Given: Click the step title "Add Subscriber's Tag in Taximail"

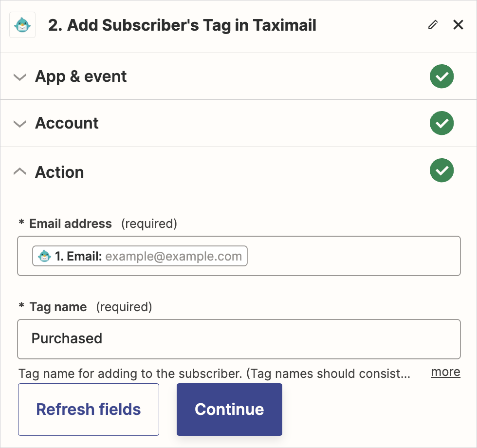Looking at the screenshot, I should point(182,25).
